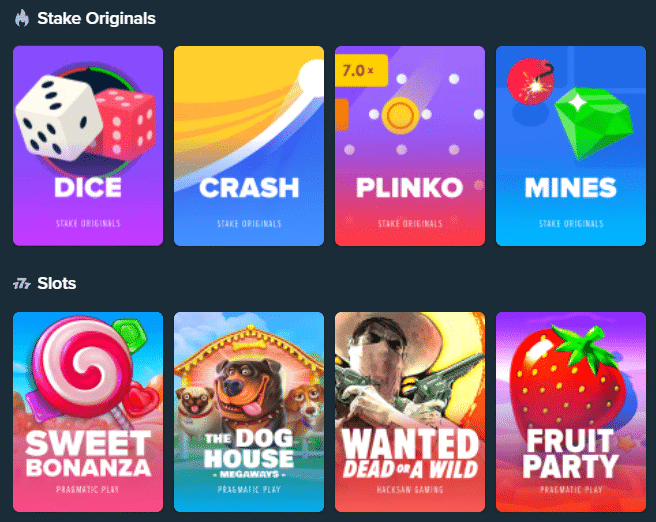Click the 777 slots icon

22,284
